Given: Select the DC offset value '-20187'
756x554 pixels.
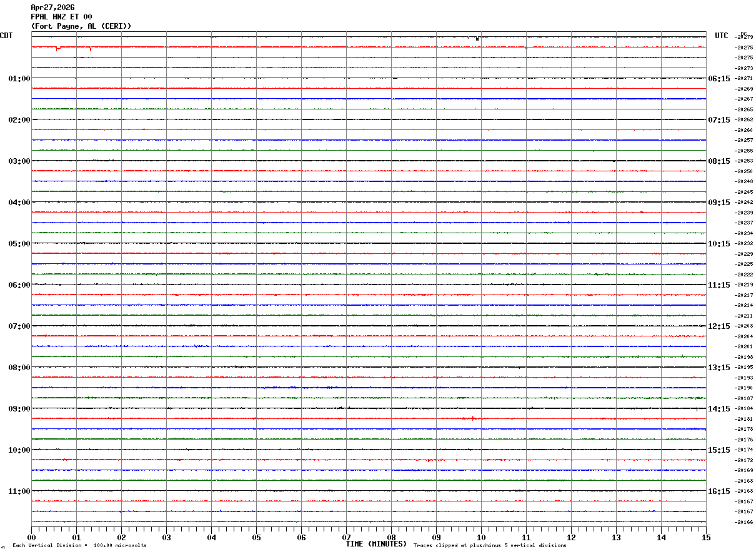Looking at the screenshot, I should tap(744, 398).
